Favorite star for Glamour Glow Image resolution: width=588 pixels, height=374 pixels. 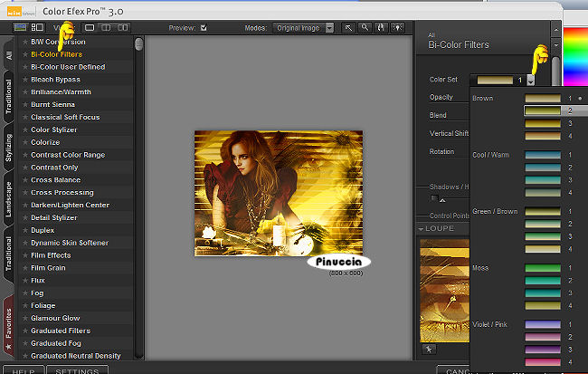[x=25, y=318]
